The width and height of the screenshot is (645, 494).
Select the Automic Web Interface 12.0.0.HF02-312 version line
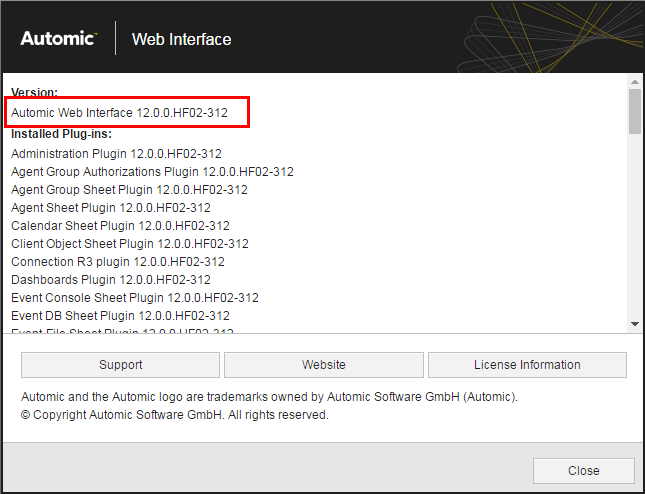tap(119, 113)
